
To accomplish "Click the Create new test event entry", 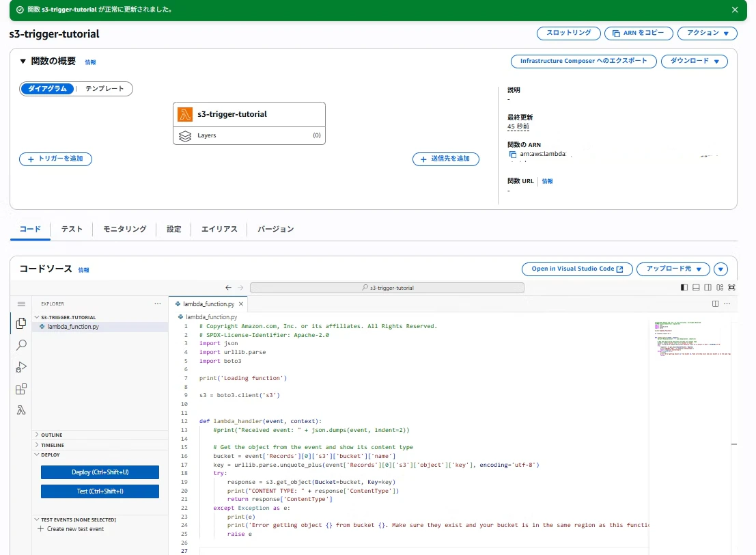I will click(75, 529).
